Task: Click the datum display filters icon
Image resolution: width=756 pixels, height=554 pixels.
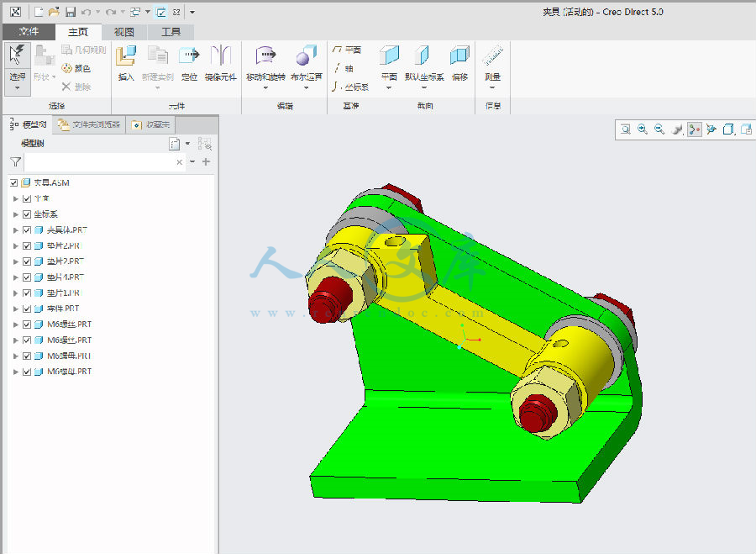Action: click(711, 129)
